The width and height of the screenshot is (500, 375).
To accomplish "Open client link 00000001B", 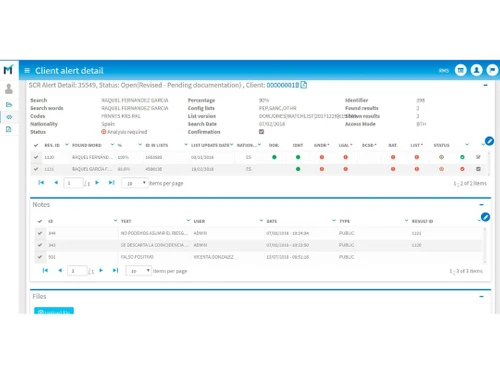I will pyautogui.click(x=283, y=85).
